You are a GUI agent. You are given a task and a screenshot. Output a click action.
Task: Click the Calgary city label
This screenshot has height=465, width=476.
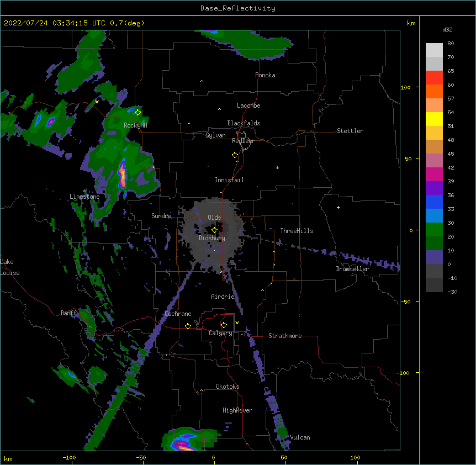(x=220, y=333)
